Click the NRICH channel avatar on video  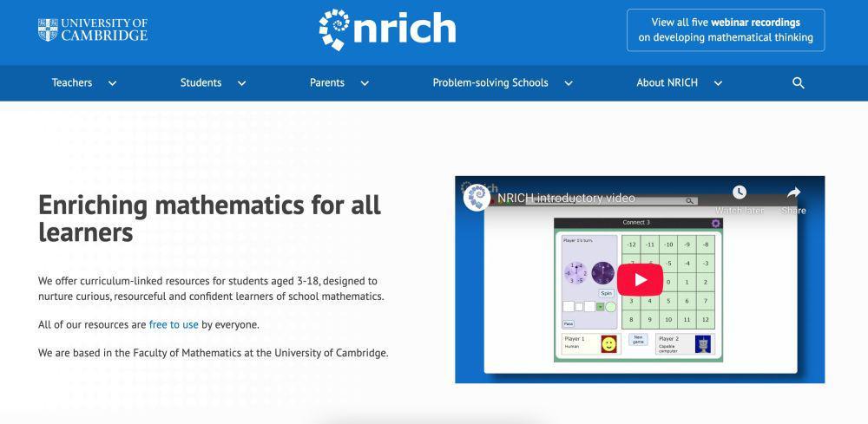click(477, 198)
